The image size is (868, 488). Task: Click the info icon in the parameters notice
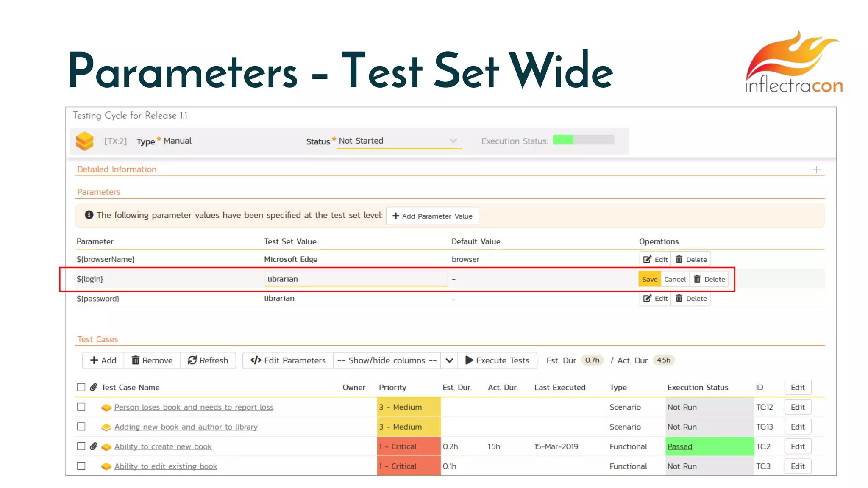coord(89,215)
